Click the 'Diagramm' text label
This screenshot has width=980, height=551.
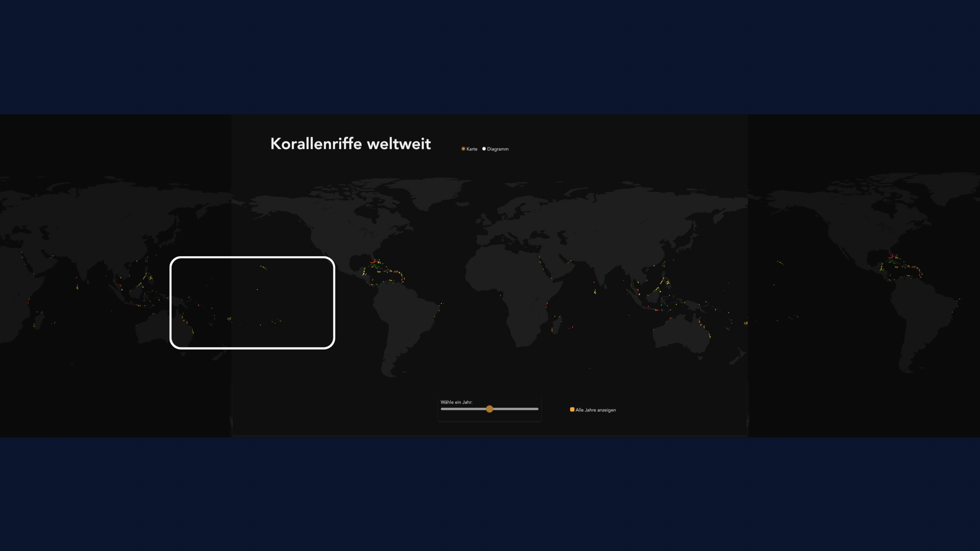[497, 149]
